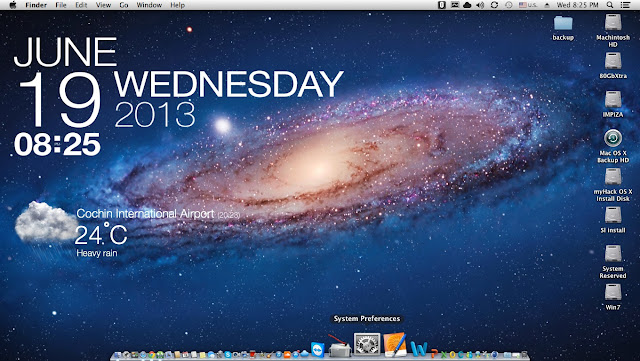640x361 pixels.
Task: Open the Window menu
Action: (149, 5)
